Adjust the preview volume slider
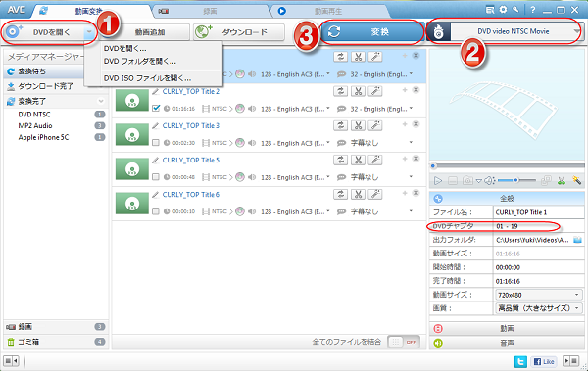This screenshot has width=588, height=371. [x=516, y=181]
